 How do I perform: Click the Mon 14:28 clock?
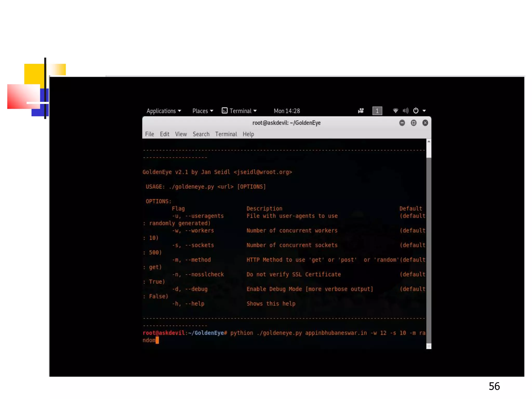287,111
